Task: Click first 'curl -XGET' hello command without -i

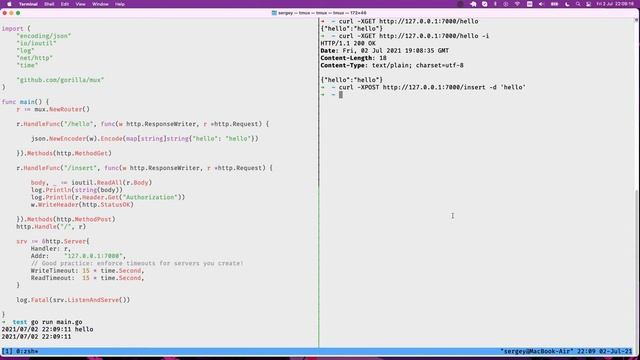Action: [x=408, y=21]
